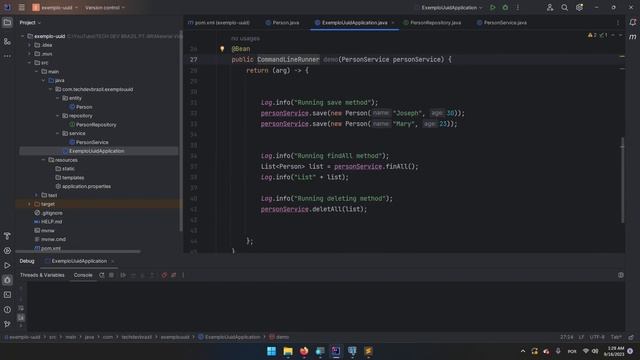View breakpoints red icon in debug toolbar
640x360 pixels.
(164, 275)
